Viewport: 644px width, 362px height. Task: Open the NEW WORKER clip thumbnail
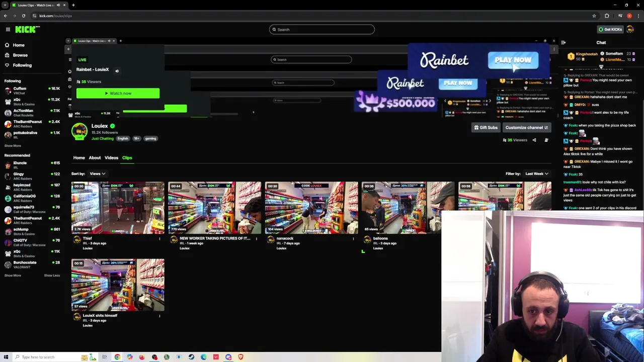[214, 208]
